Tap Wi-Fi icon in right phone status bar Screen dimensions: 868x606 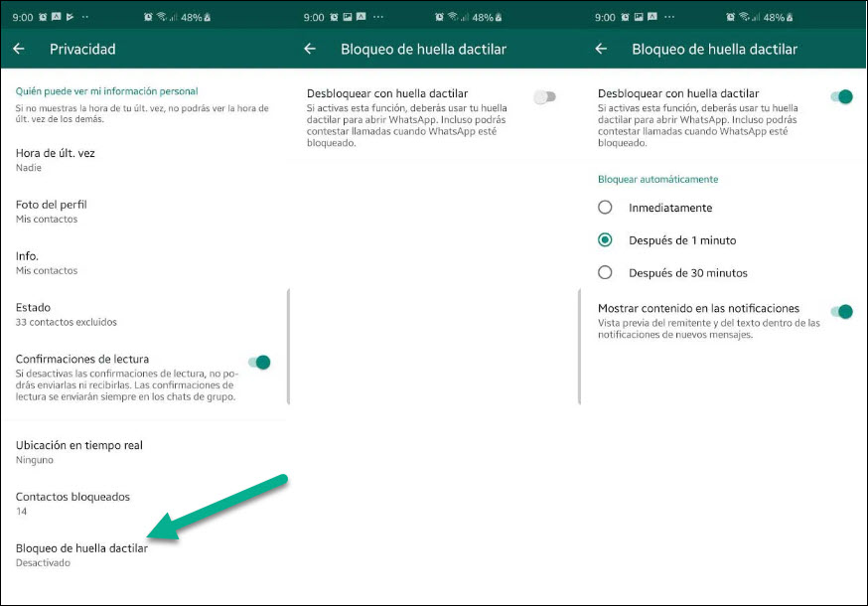click(x=743, y=18)
